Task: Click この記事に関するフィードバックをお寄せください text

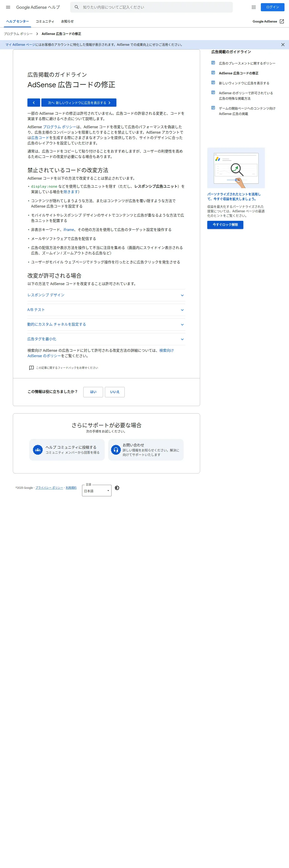Action: click(x=67, y=368)
